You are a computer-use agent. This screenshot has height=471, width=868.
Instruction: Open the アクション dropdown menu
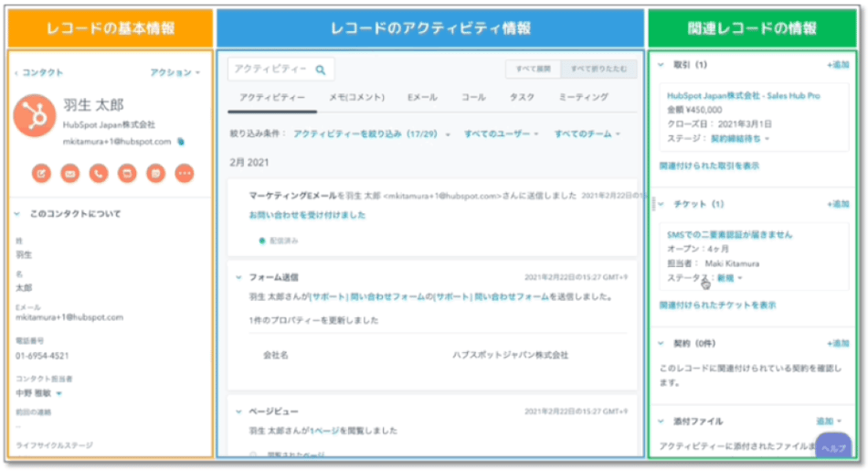(x=175, y=72)
